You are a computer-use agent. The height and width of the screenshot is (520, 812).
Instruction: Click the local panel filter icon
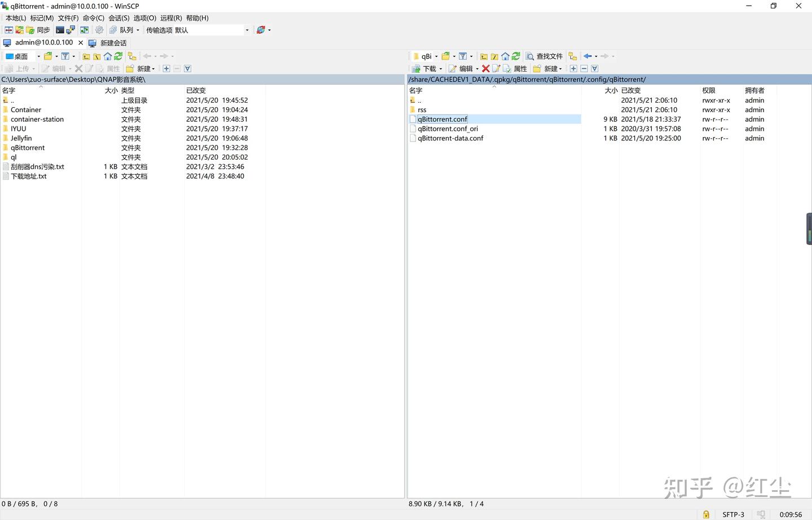[x=65, y=56]
